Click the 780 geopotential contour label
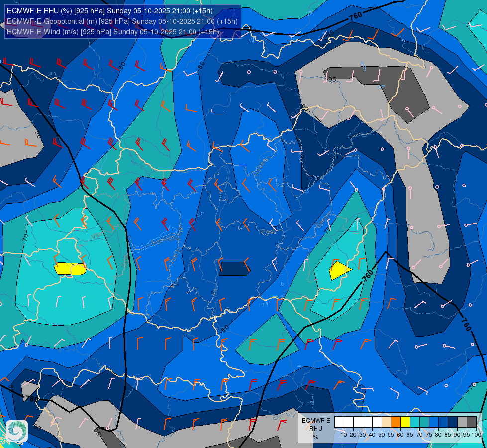The width and height of the screenshot is (487, 448). 32,399
